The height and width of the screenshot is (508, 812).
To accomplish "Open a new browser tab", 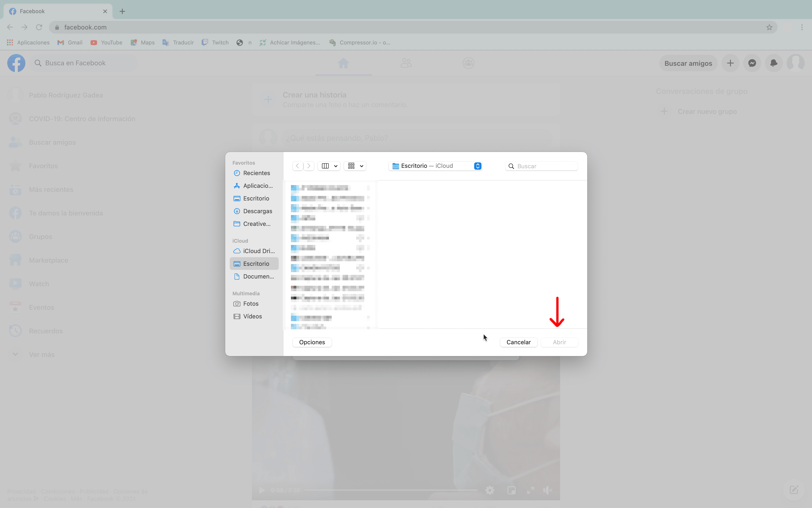I will [x=123, y=11].
